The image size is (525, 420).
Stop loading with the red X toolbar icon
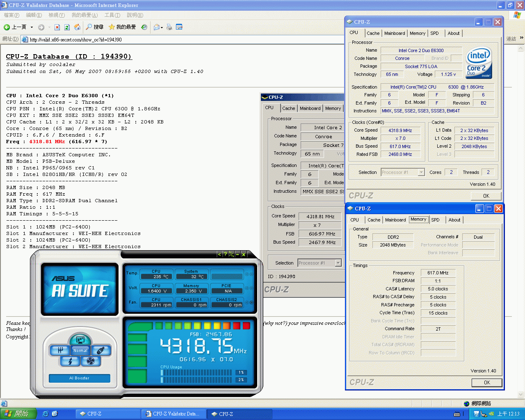point(57,27)
